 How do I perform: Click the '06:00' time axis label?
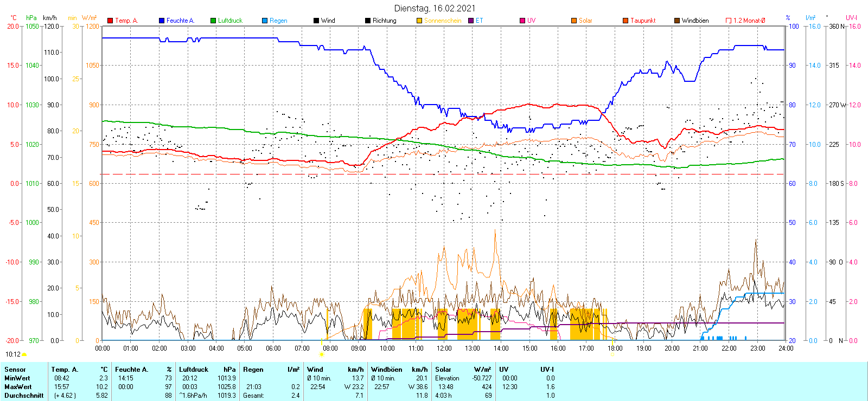tap(273, 348)
